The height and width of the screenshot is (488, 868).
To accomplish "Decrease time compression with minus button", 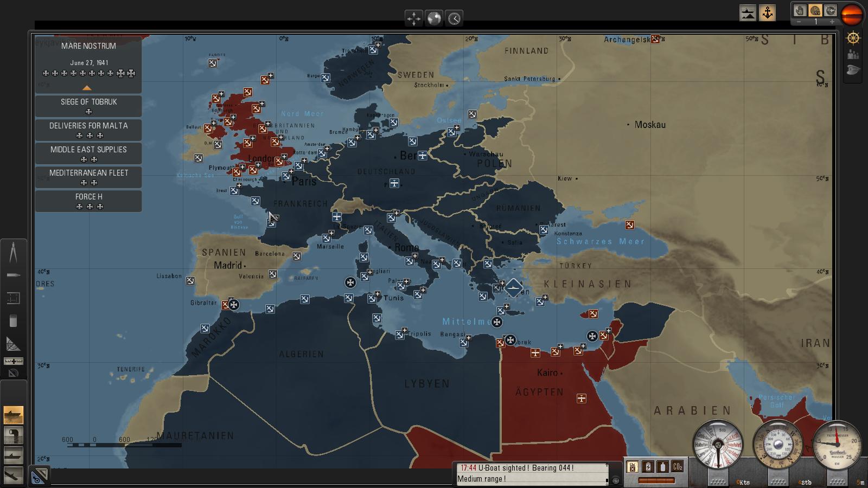I will 799,22.
